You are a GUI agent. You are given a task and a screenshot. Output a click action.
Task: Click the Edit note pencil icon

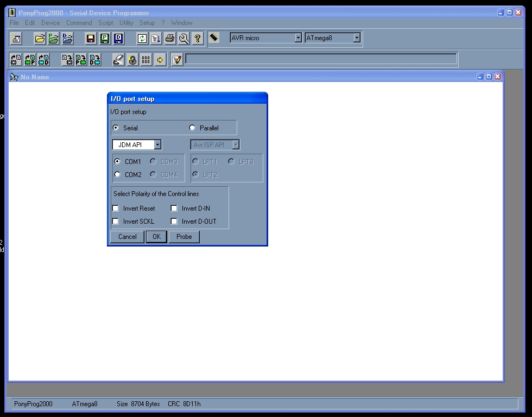click(177, 60)
